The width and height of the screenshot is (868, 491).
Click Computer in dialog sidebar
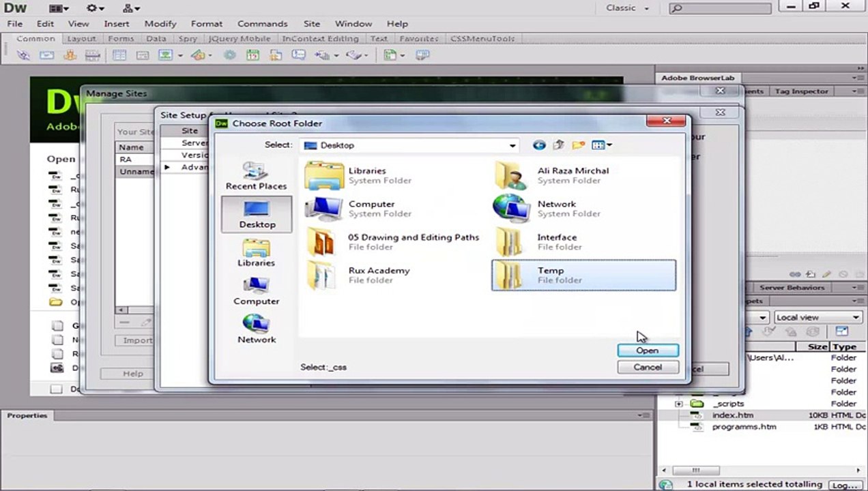point(256,291)
